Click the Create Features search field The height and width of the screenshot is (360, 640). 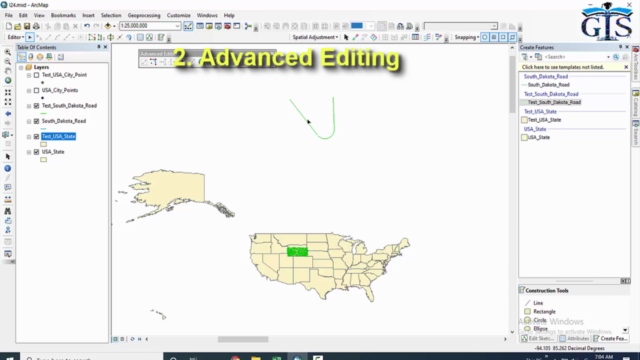click(576, 57)
